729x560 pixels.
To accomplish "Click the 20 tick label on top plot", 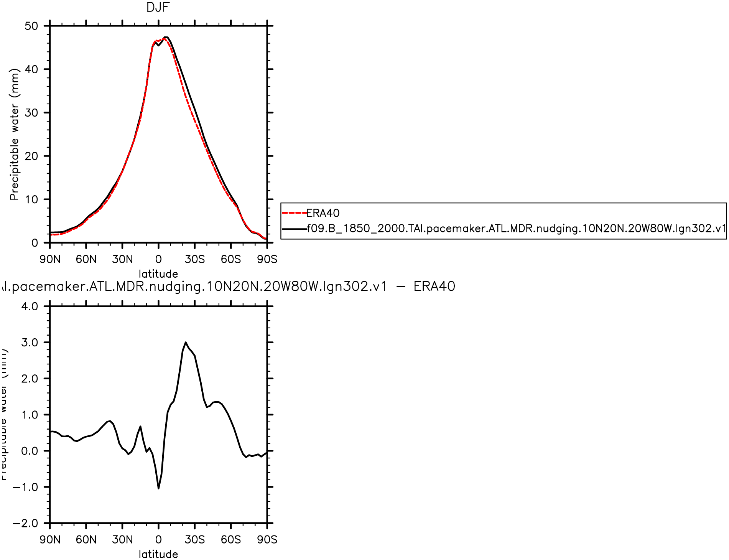I will [31, 156].
